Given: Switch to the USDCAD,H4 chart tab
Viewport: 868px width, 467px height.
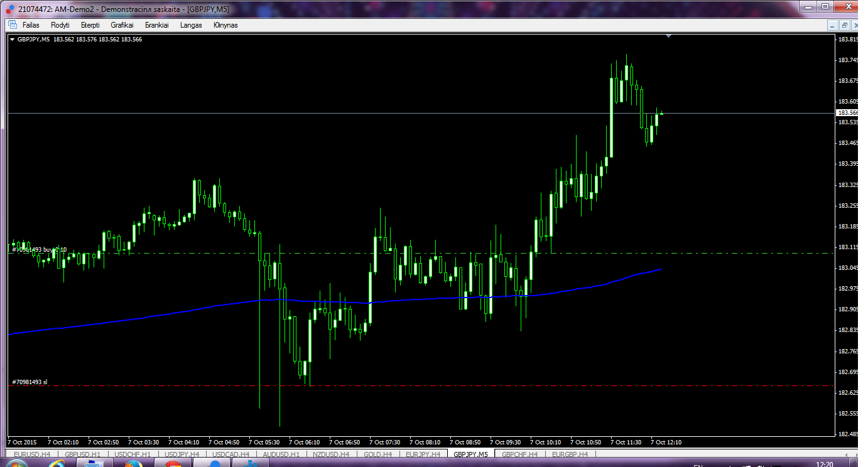Looking at the screenshot, I should point(231,454).
